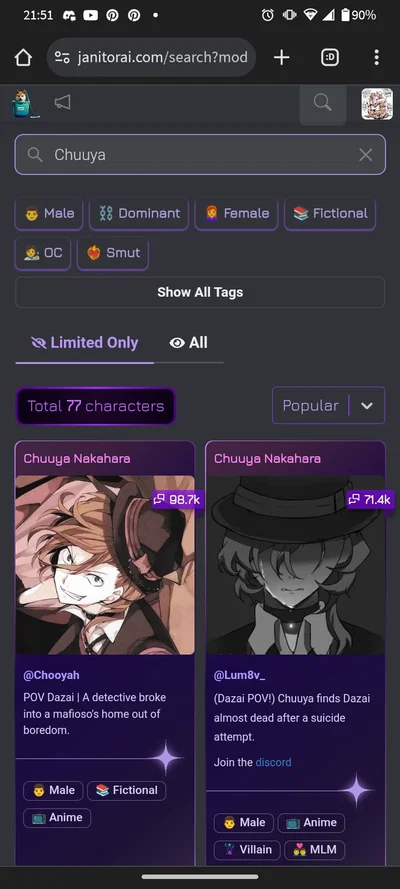Image resolution: width=400 pixels, height=889 pixels.
Task: Toggle the Smut tag filter
Action: pyautogui.click(x=113, y=253)
